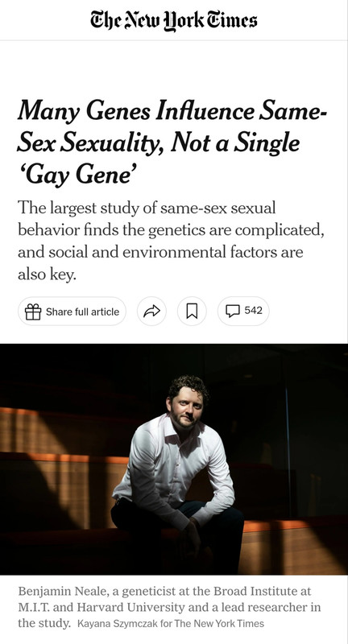Click 'also key.' at end of summary

point(48,275)
